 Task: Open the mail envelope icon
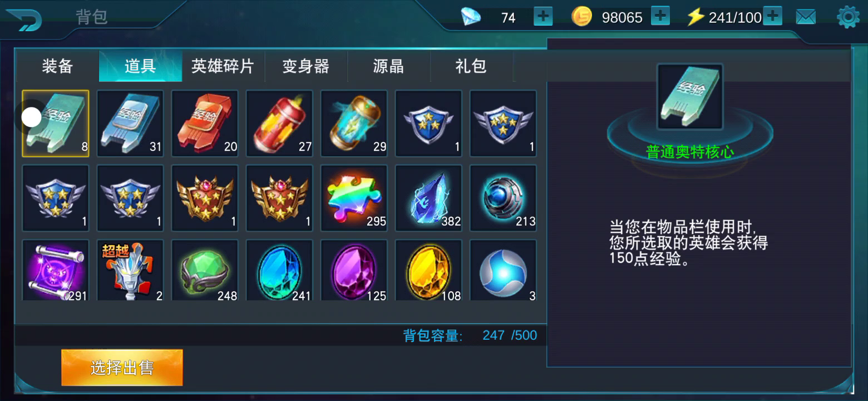click(x=806, y=17)
